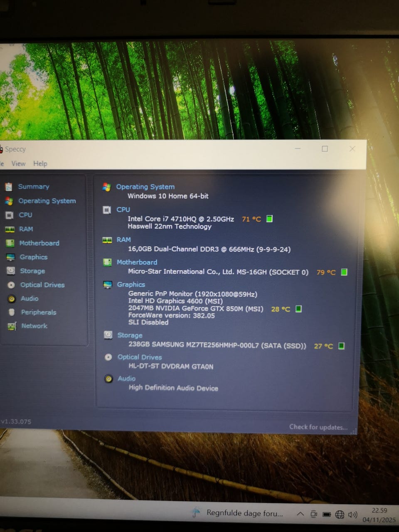Click the green indicator next to motherboard temperature
Screen dimensions: 399x532
click(x=344, y=272)
